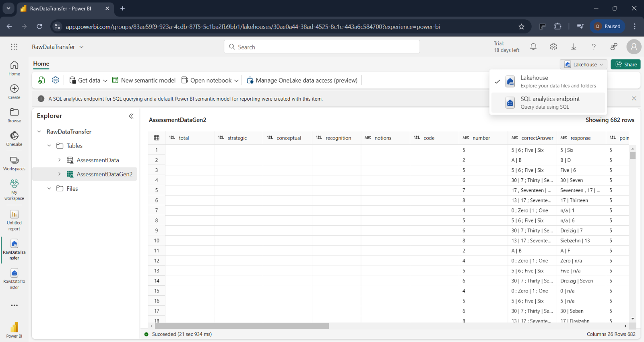The image size is (644, 342).
Task: Go back in browser history
Action: tap(9, 27)
